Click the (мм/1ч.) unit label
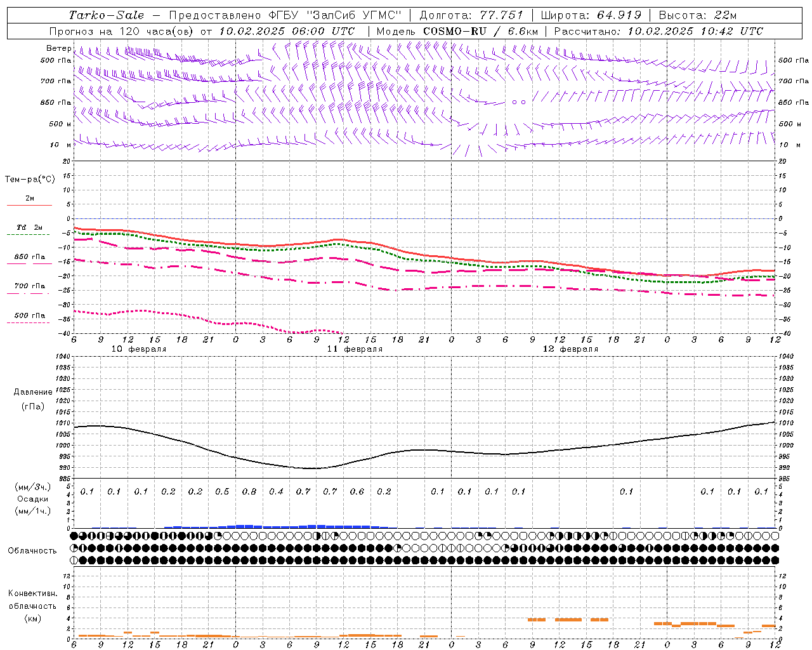Viewport: 812px width, 650px height. 33,511
